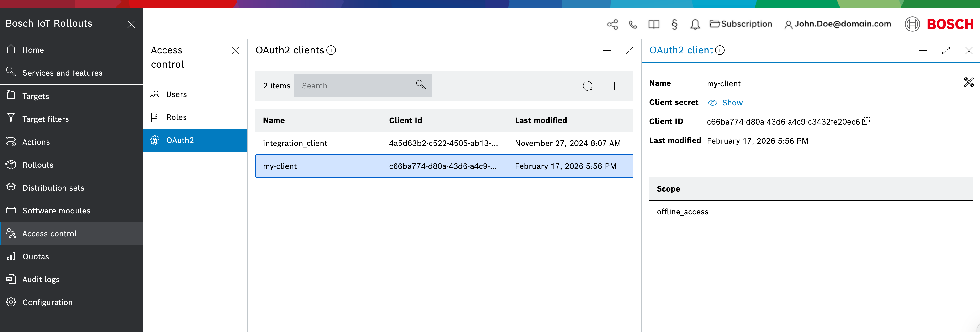Click the legal paragraph section icon

pos(674,24)
